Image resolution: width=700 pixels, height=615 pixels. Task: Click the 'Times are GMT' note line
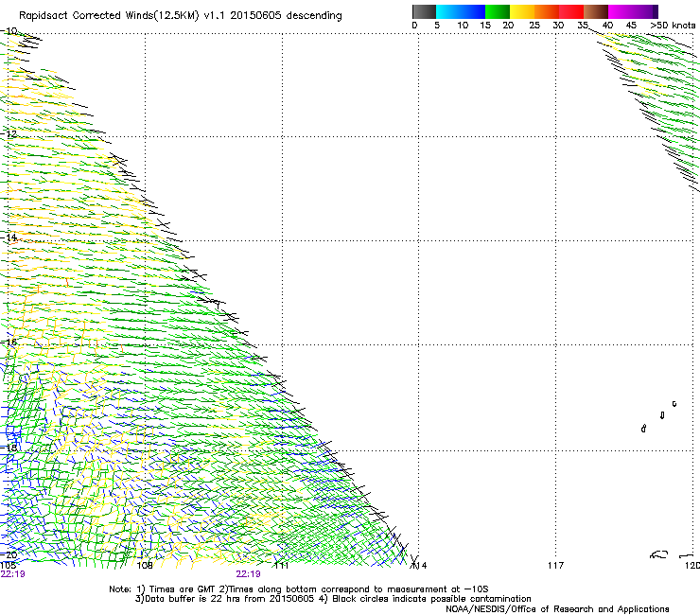coord(299,589)
